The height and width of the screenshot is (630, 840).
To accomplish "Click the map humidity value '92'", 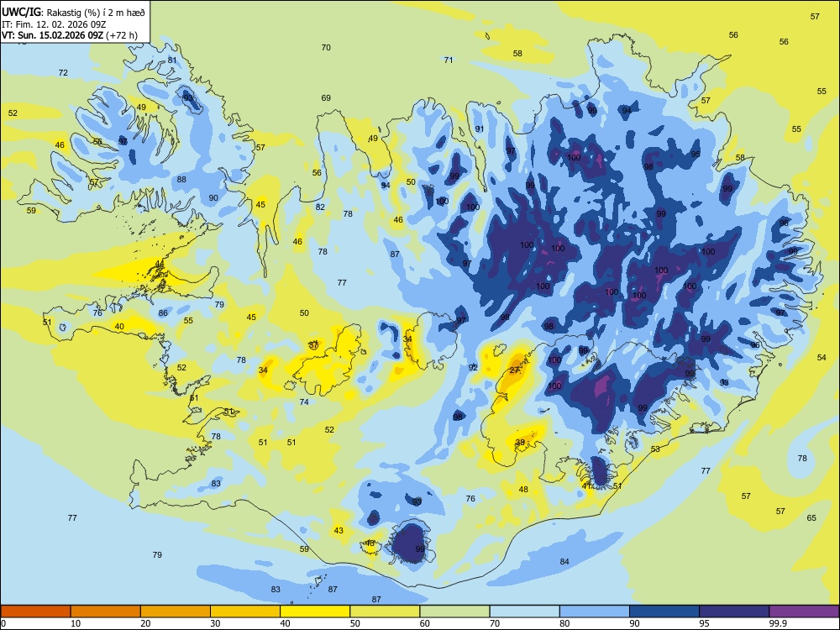I will (x=473, y=368).
